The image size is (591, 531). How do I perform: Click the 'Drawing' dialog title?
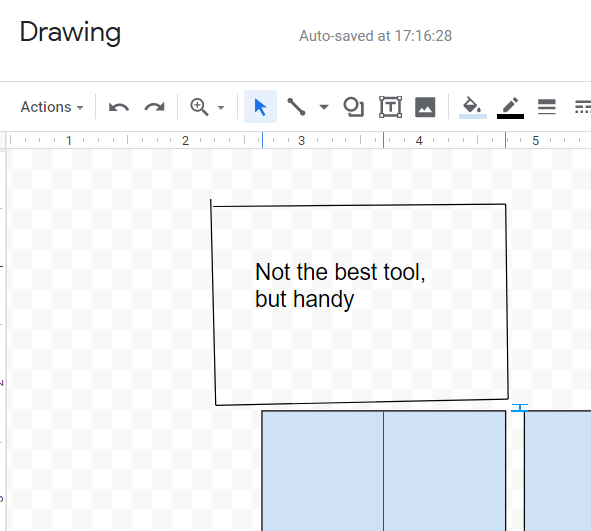point(70,32)
